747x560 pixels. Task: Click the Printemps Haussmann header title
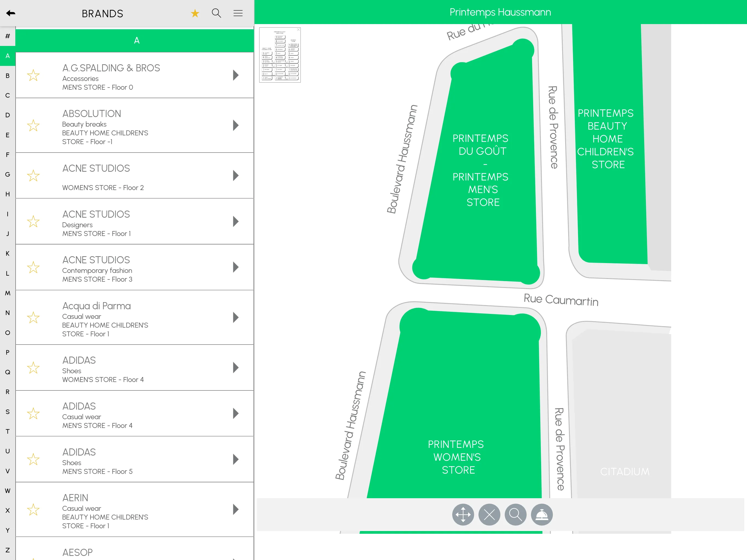(x=500, y=12)
